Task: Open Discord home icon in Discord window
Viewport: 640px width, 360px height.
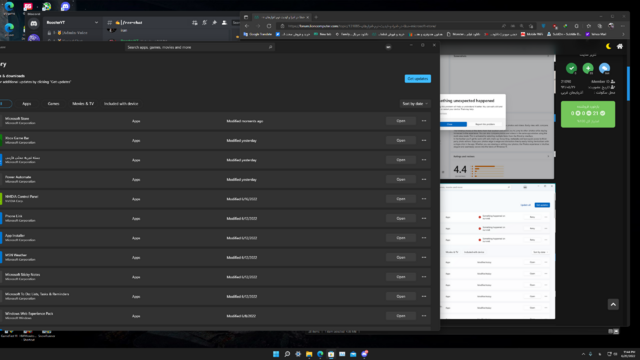Action: click(x=34, y=24)
